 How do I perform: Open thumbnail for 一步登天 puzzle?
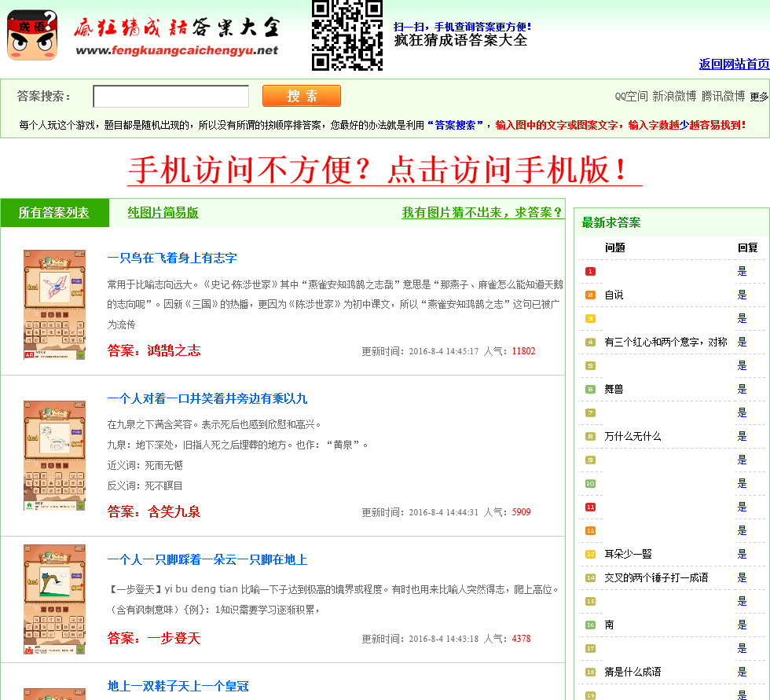(x=54, y=599)
